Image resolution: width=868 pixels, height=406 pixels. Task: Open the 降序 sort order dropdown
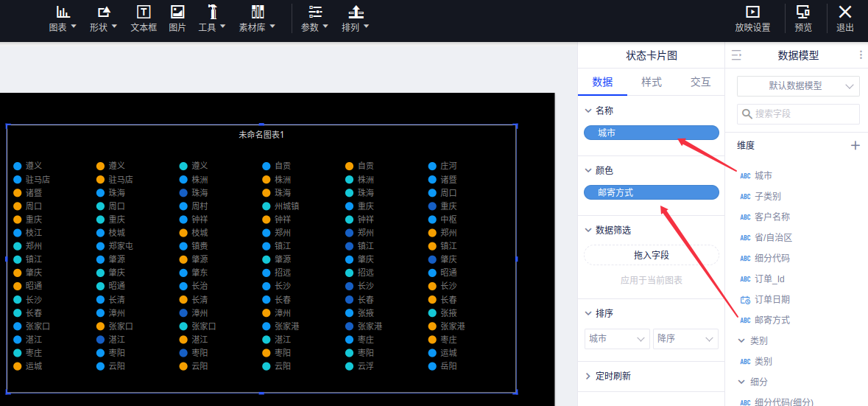(x=685, y=339)
